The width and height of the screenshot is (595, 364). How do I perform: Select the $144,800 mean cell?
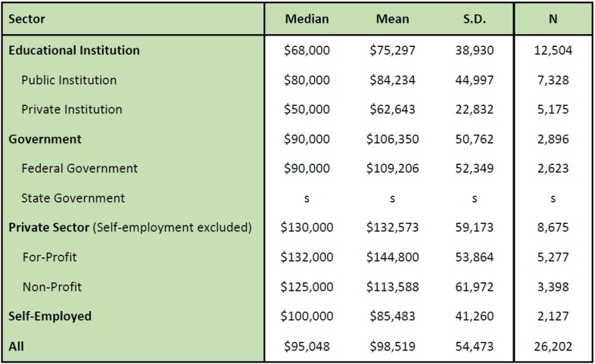coord(392,257)
